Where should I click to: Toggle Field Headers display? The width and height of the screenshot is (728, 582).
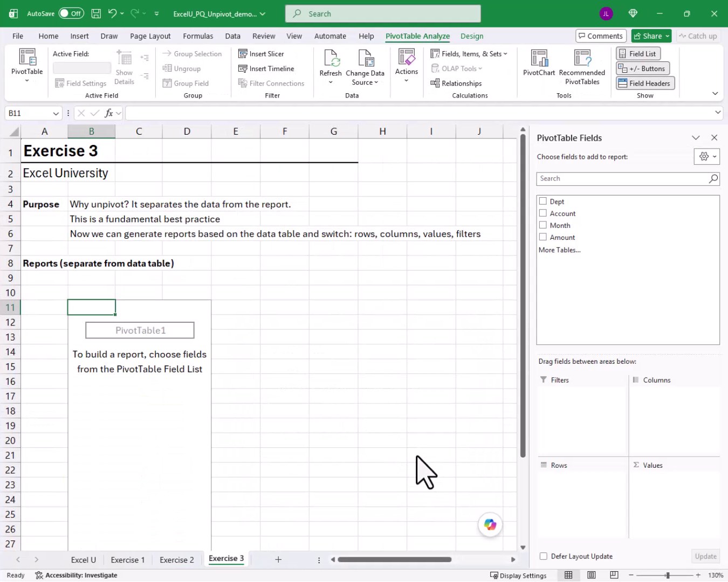click(x=645, y=83)
